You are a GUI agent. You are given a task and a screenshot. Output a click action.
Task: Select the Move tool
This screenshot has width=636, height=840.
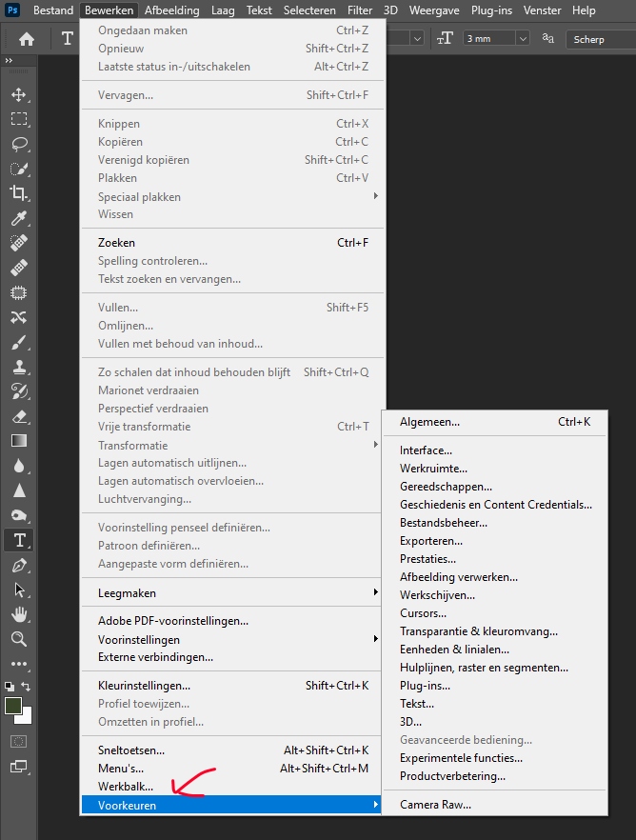tap(19, 95)
